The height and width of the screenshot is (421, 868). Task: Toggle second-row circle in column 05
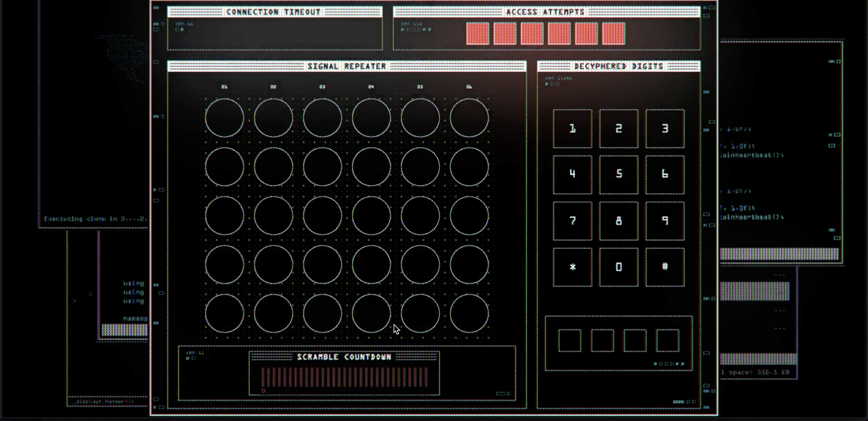point(420,167)
